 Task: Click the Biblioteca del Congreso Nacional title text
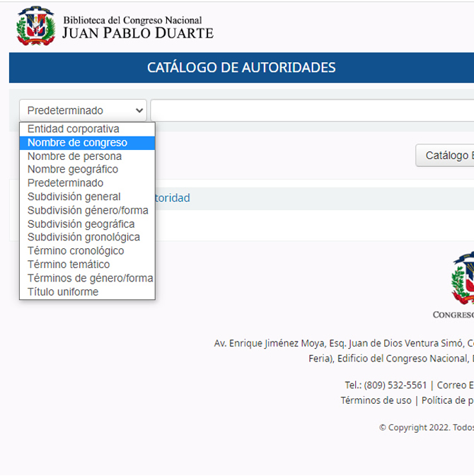click(132, 21)
